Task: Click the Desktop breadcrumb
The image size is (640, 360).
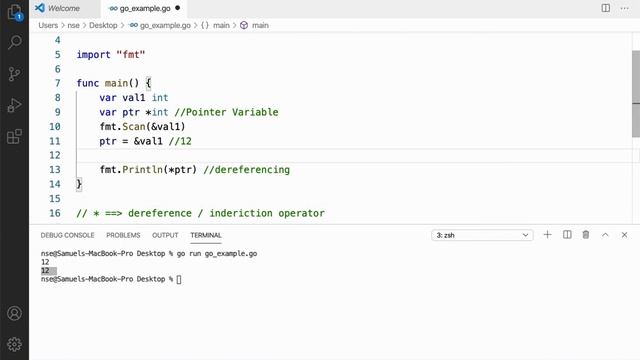Action: [103, 25]
